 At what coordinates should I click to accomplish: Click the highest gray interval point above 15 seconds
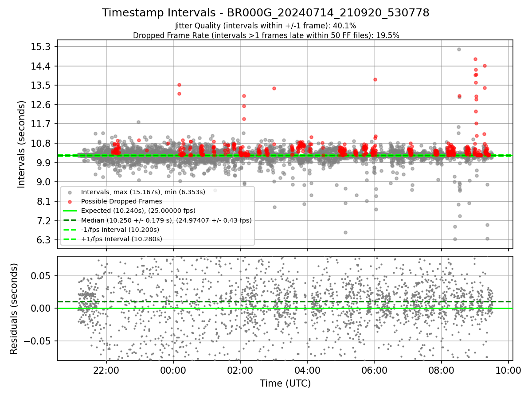pyautogui.click(x=459, y=49)
